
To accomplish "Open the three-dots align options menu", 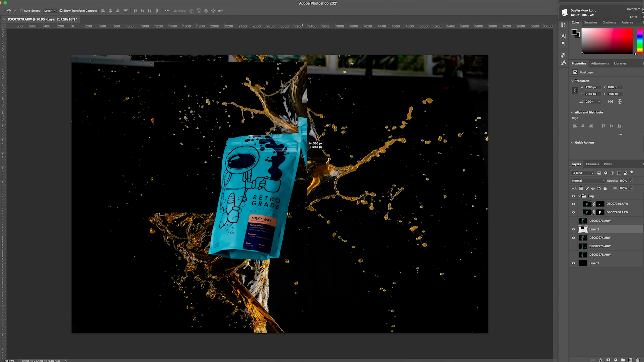I will (167, 11).
